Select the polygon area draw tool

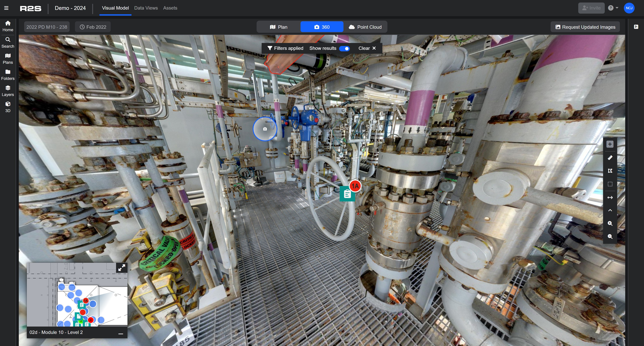(610, 171)
